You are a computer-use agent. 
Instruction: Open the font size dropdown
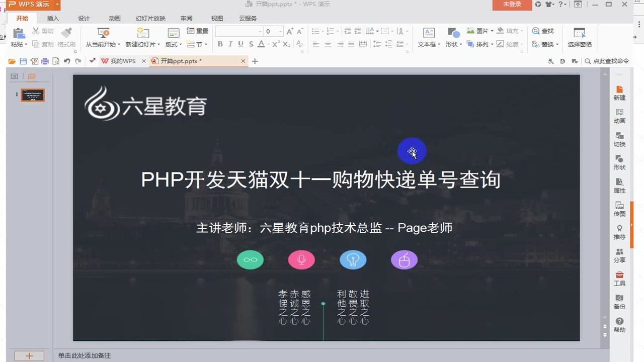[x=280, y=31]
